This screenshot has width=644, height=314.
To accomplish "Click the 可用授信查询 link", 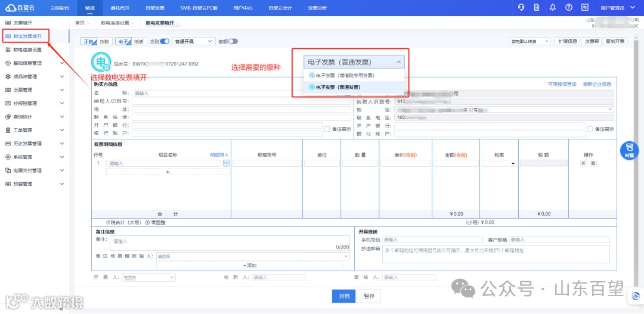I will 562,84.
